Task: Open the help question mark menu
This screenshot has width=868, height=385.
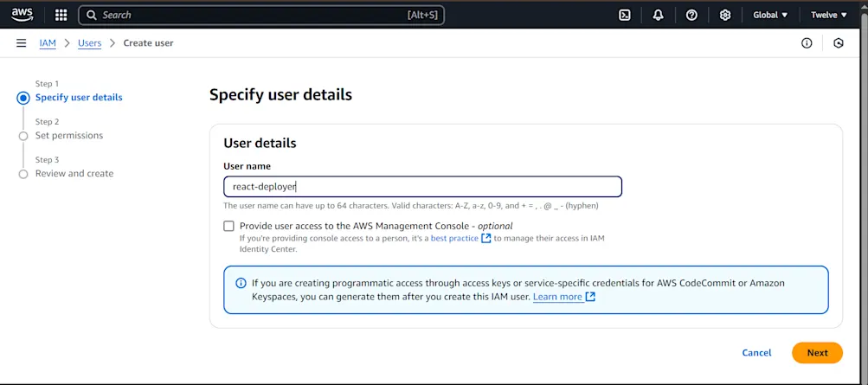Action: 691,15
